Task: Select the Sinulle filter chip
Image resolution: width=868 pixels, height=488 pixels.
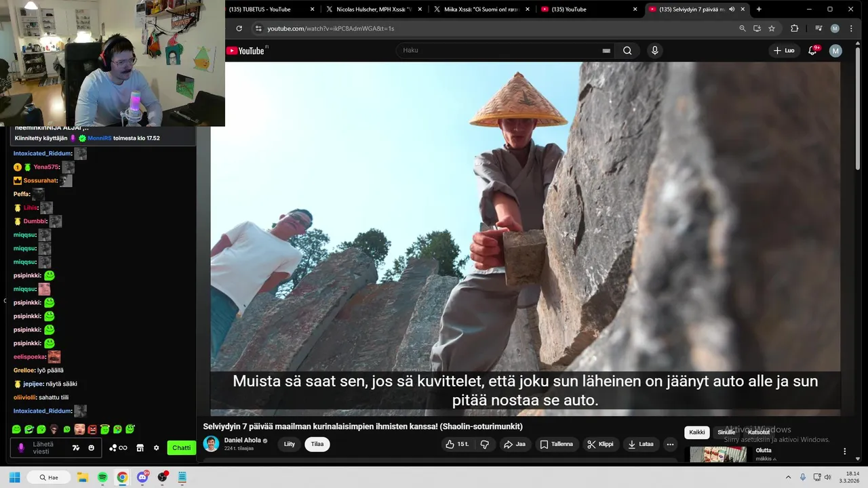Action: [726, 432]
